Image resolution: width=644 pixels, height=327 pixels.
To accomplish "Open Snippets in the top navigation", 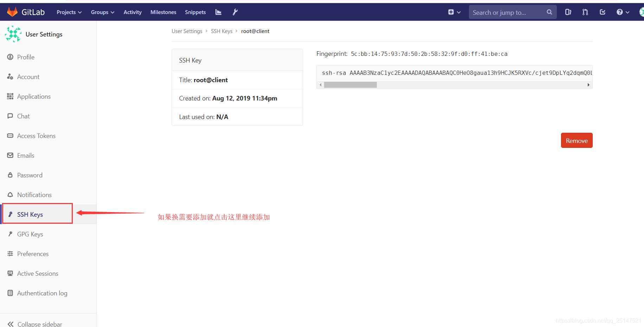I will [x=195, y=12].
